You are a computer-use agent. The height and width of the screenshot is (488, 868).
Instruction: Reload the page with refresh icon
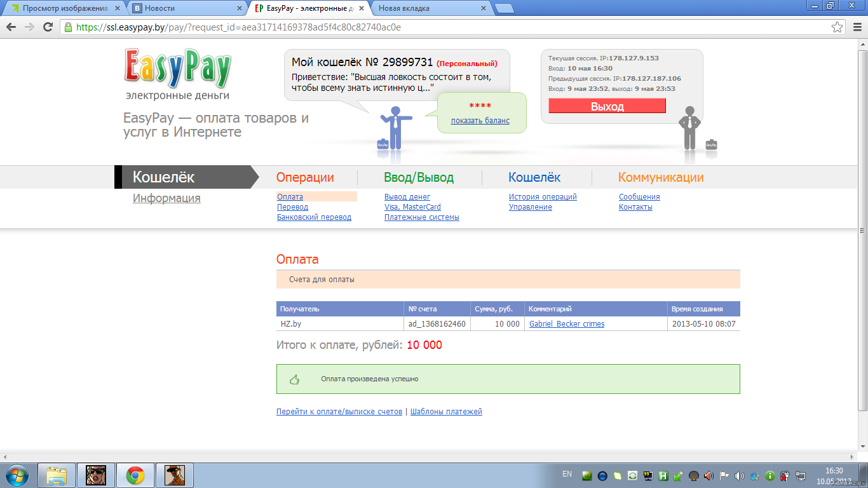(x=48, y=27)
